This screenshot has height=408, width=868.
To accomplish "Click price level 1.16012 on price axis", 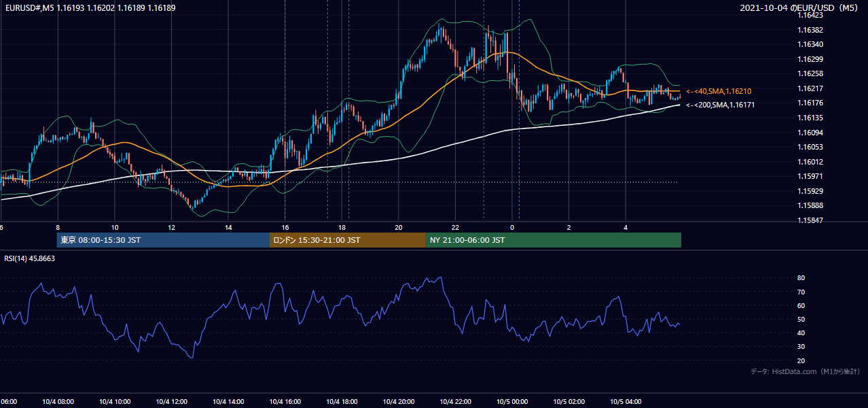I will [x=811, y=162].
